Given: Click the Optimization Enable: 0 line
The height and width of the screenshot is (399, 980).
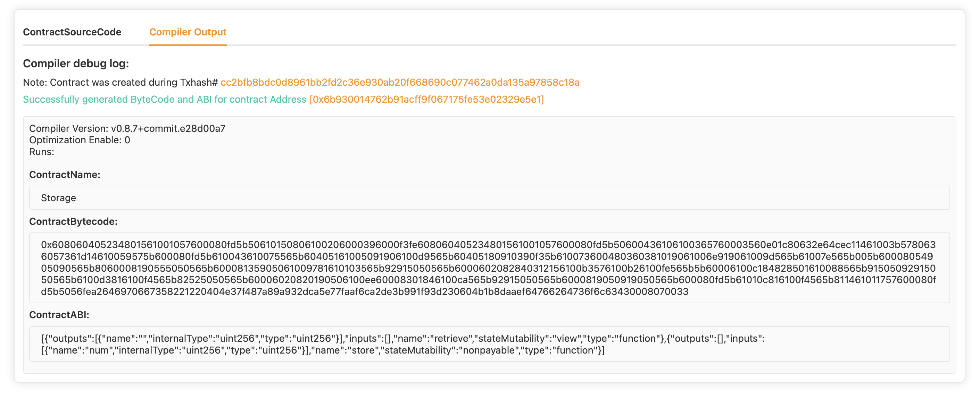Looking at the screenshot, I should [80, 140].
